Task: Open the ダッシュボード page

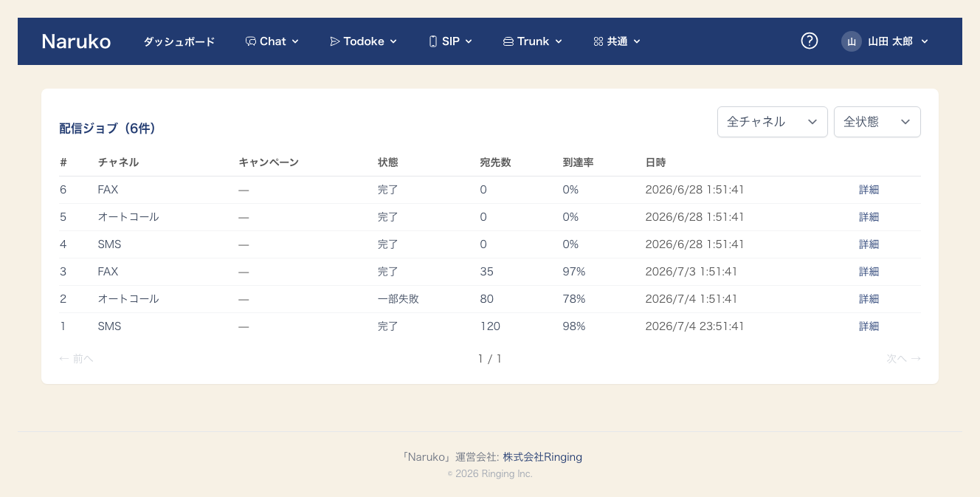Action: (179, 41)
